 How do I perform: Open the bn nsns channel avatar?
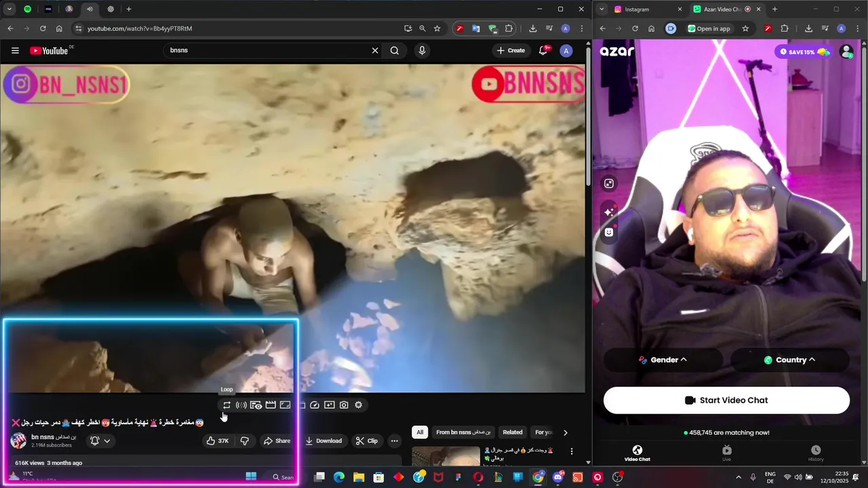(x=18, y=441)
